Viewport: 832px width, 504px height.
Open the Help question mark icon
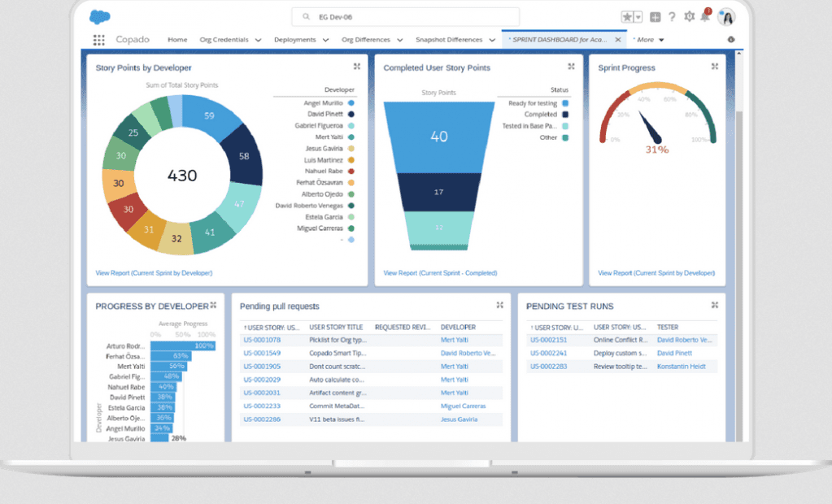pyautogui.click(x=672, y=17)
